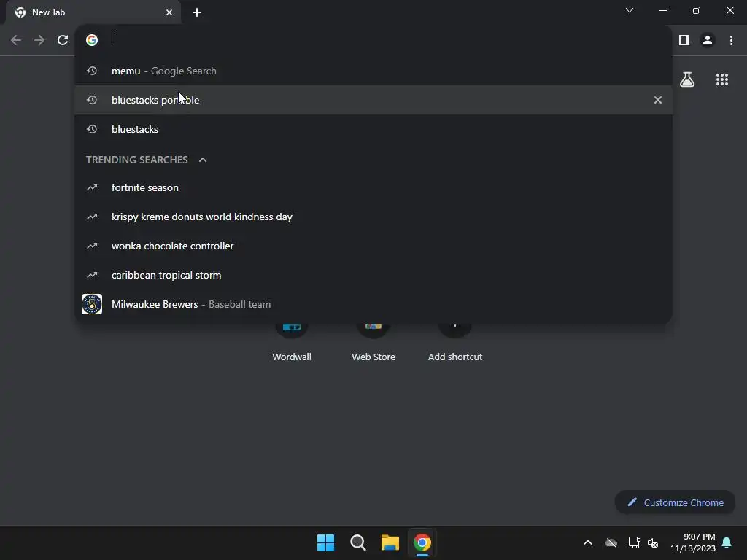Click the back navigation arrow
The height and width of the screenshot is (560, 747).
[16, 40]
